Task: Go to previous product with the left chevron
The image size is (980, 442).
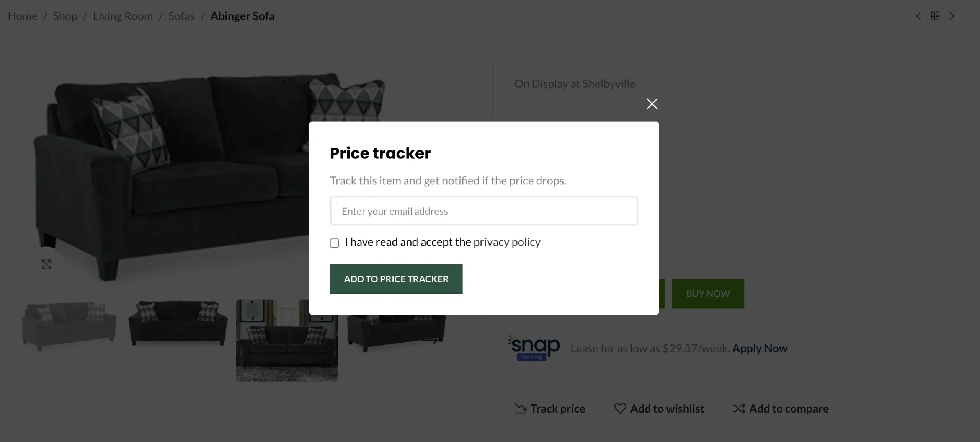Action: point(918,16)
